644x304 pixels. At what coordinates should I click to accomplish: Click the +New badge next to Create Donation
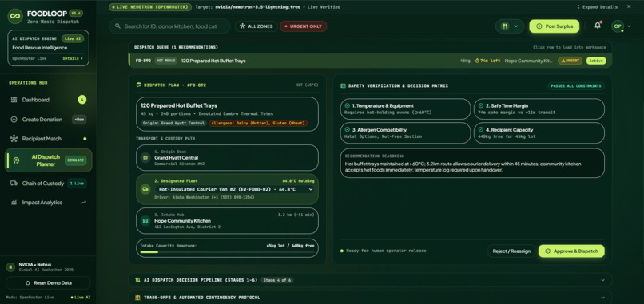(79, 120)
